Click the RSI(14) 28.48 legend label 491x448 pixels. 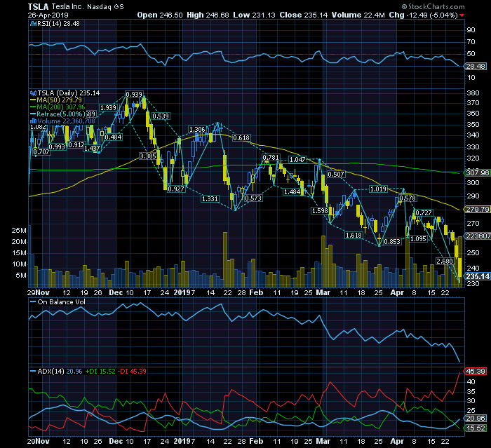click(58, 23)
